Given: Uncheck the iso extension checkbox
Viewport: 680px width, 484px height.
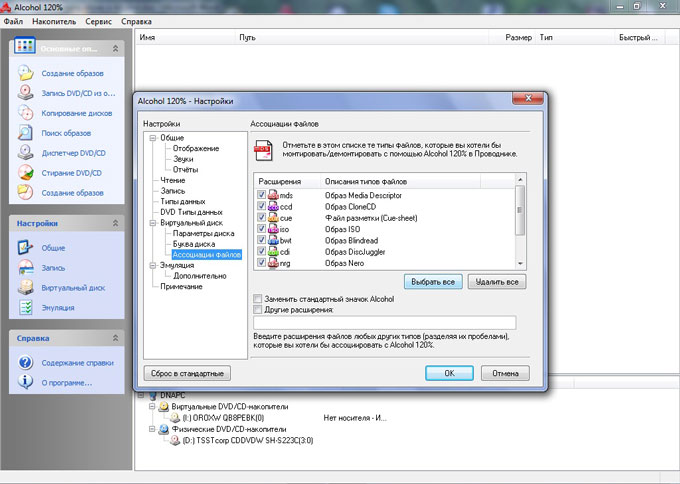Looking at the screenshot, I should 262,229.
